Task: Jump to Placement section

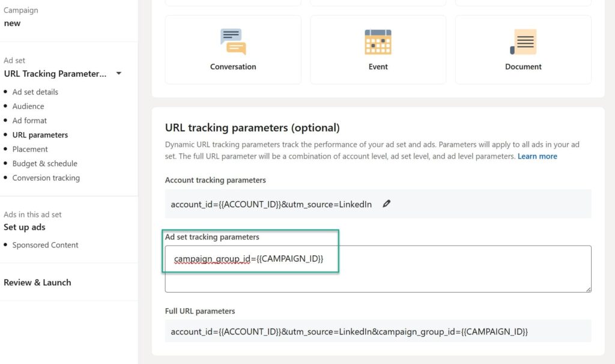Action: 30,149
